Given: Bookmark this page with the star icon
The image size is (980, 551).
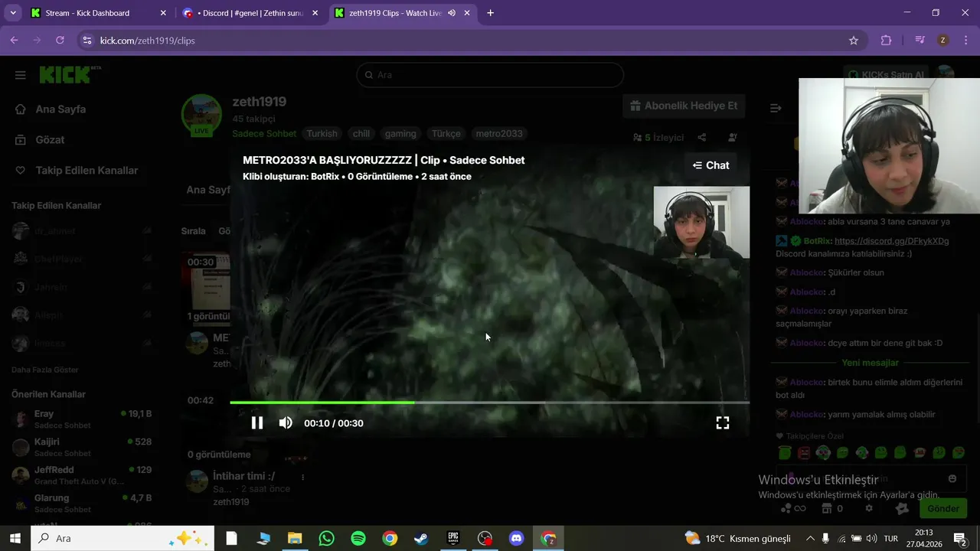Looking at the screenshot, I should (x=854, y=41).
